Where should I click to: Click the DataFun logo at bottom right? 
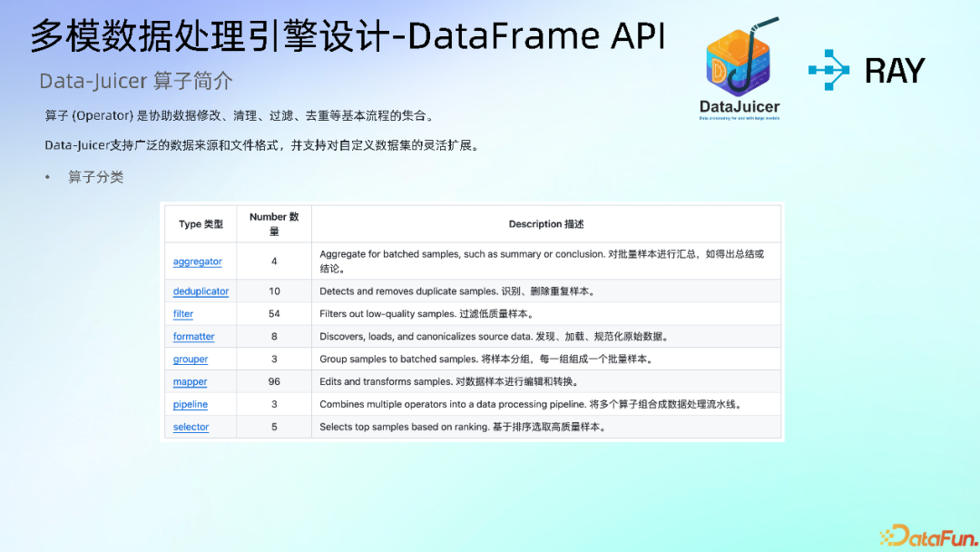click(x=927, y=535)
